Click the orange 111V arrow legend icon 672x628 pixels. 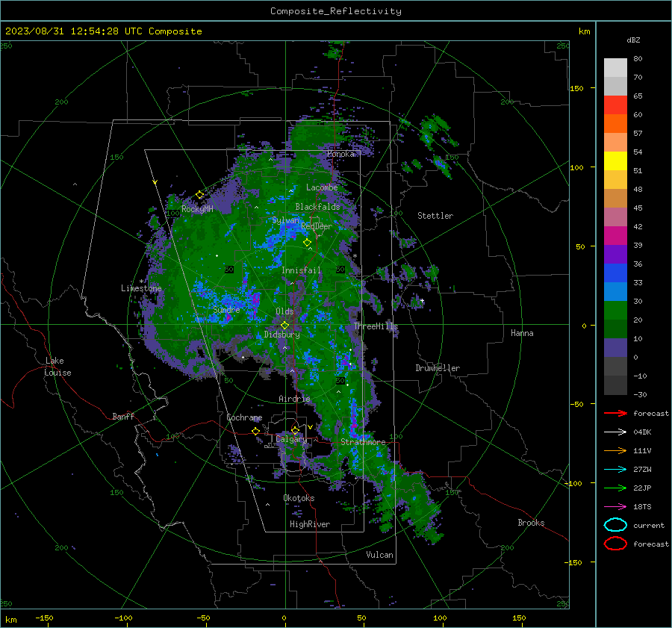click(x=615, y=450)
